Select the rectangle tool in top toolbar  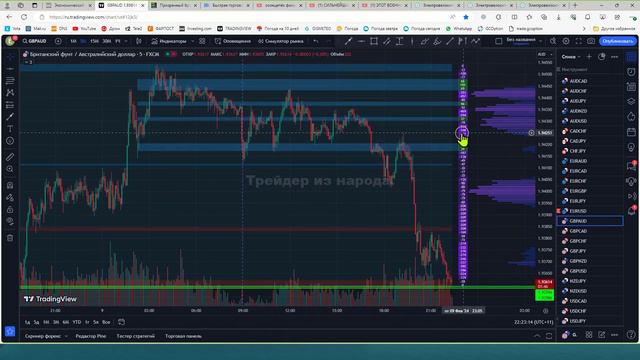click(374, 41)
